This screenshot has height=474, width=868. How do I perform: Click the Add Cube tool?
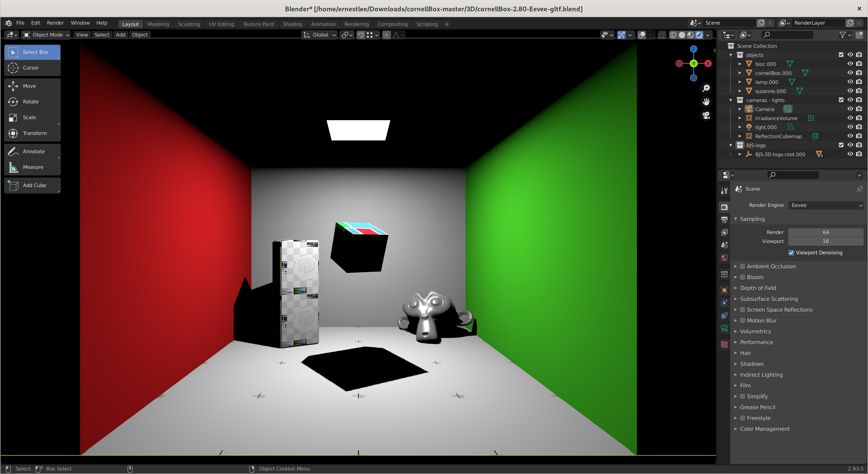pyautogui.click(x=32, y=185)
